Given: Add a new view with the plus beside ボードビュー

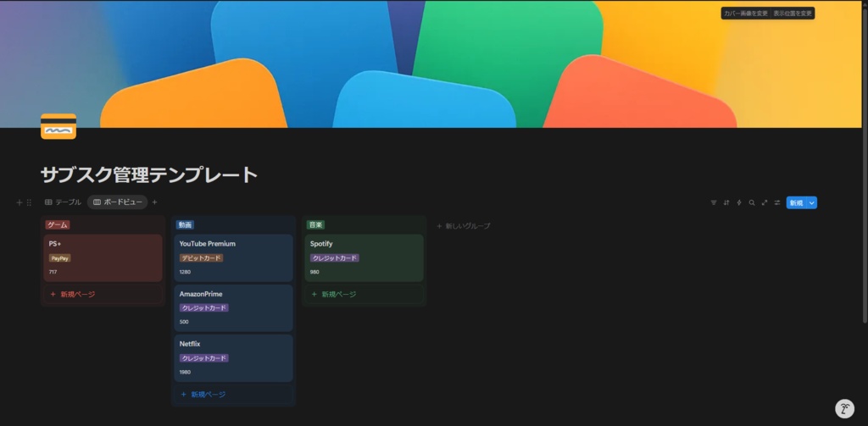Looking at the screenshot, I should (x=154, y=202).
